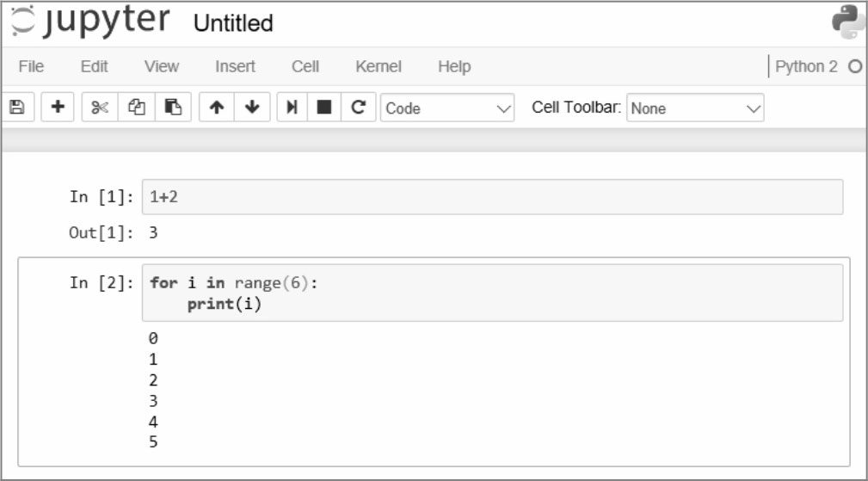The width and height of the screenshot is (868, 481).
Task: Open the Kernel menu
Action: click(379, 66)
